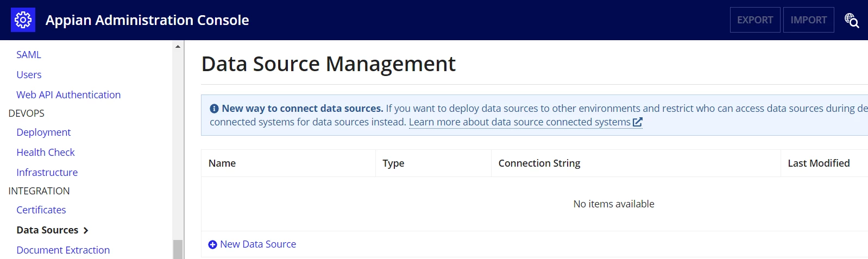This screenshot has width=868, height=259.
Task: Open the globe search icon
Action: tap(851, 20)
